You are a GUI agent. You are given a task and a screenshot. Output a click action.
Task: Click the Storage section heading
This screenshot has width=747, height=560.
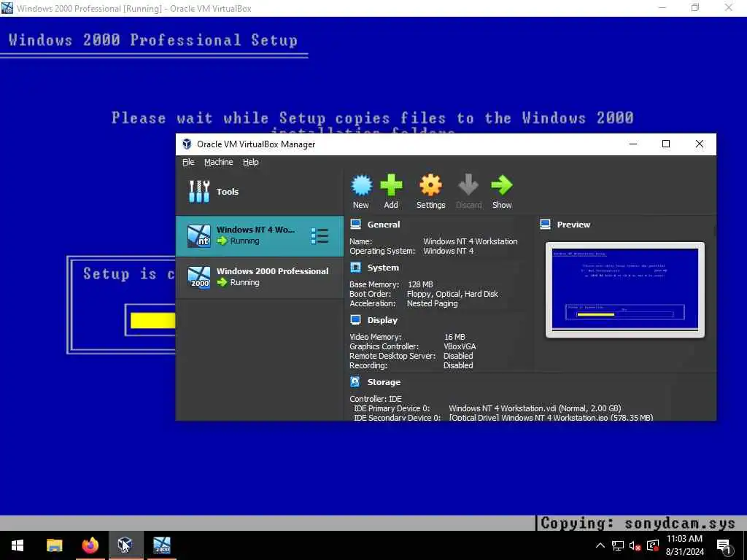click(384, 382)
